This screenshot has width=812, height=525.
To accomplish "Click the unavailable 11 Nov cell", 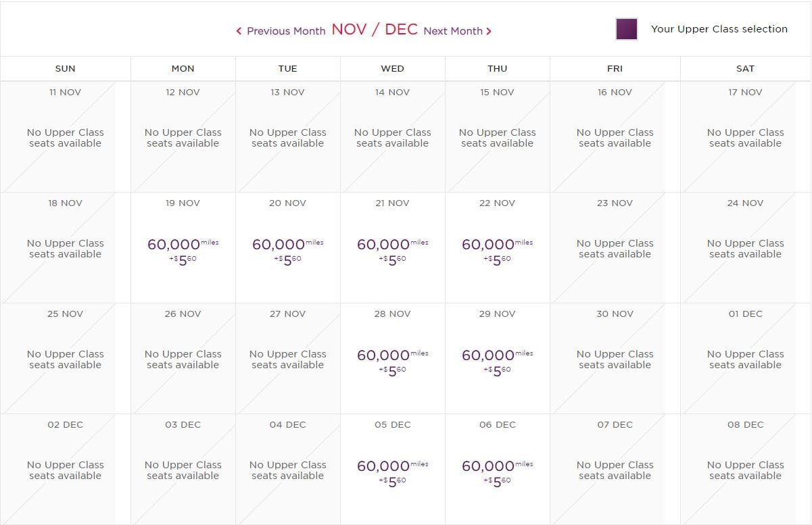I will [66, 137].
